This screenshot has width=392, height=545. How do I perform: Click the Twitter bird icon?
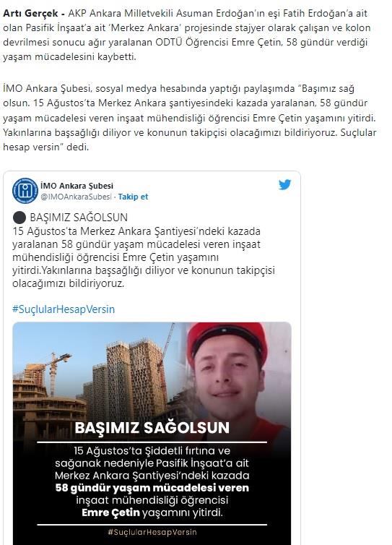(x=284, y=184)
